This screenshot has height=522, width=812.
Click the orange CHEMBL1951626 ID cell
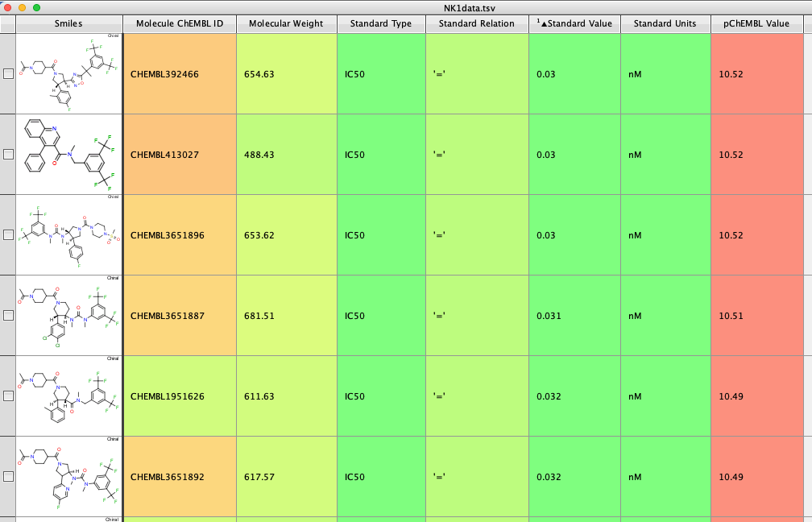click(x=180, y=396)
